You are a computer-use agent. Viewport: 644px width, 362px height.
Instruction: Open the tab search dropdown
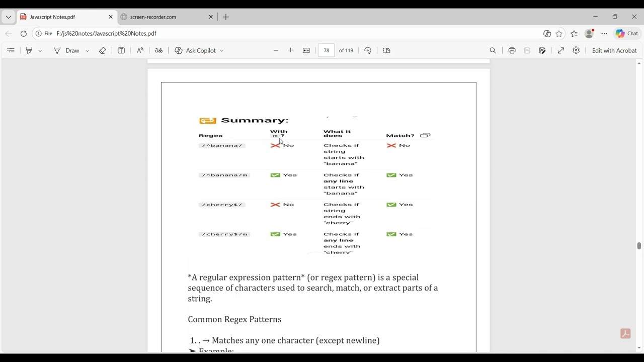(9, 17)
